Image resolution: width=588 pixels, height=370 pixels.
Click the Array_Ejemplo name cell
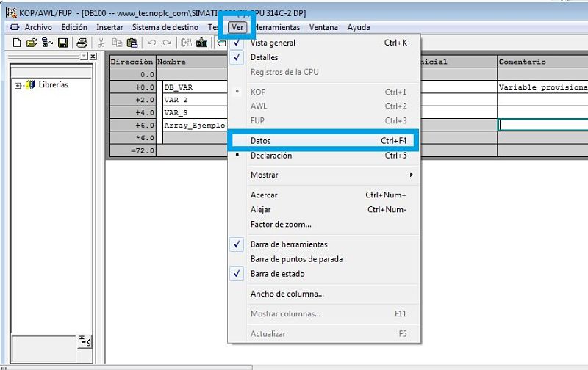194,126
